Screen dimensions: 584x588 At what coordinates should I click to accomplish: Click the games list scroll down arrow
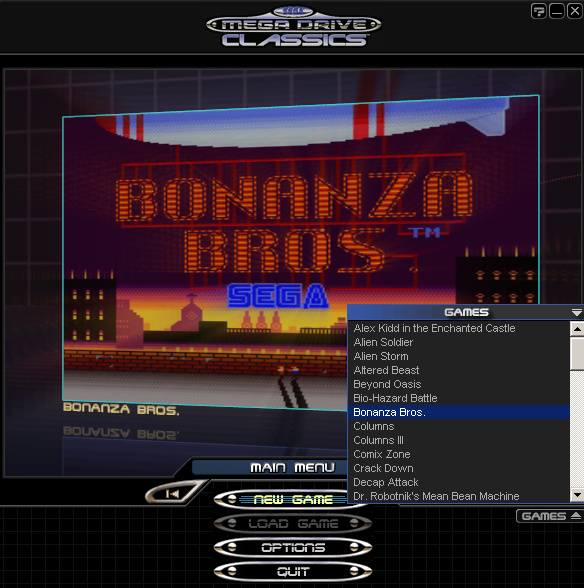(x=577, y=495)
